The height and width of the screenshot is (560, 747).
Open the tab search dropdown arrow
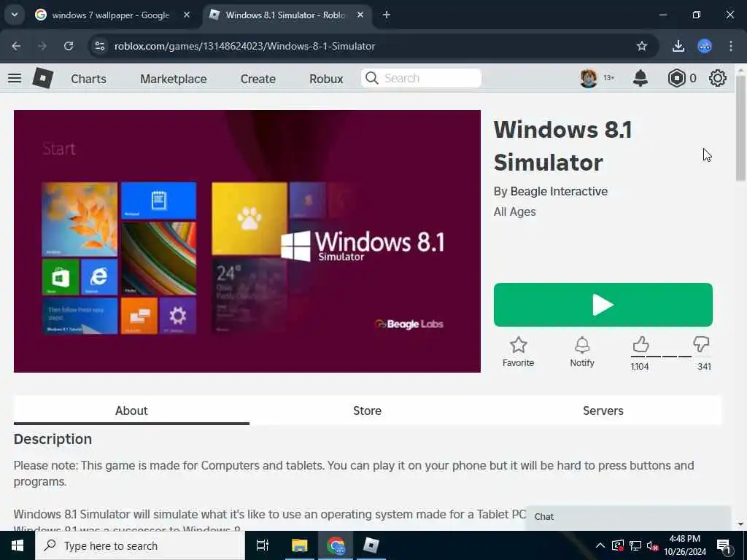click(x=15, y=15)
